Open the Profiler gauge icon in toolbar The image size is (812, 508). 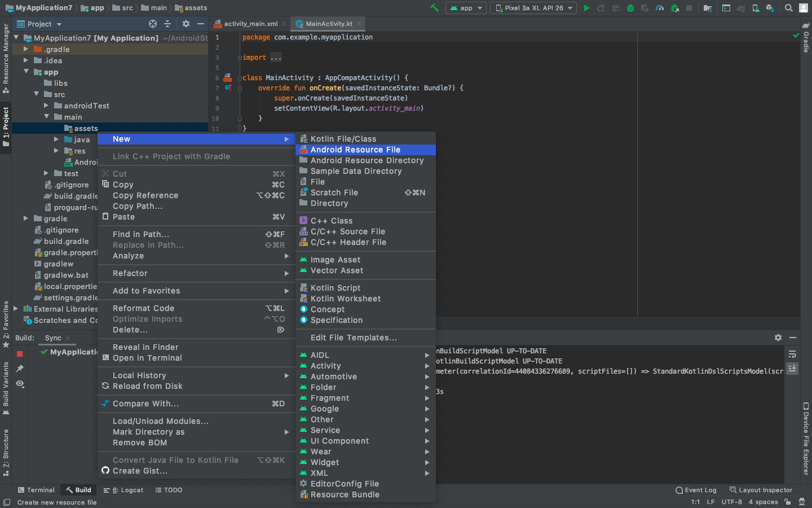(660, 8)
